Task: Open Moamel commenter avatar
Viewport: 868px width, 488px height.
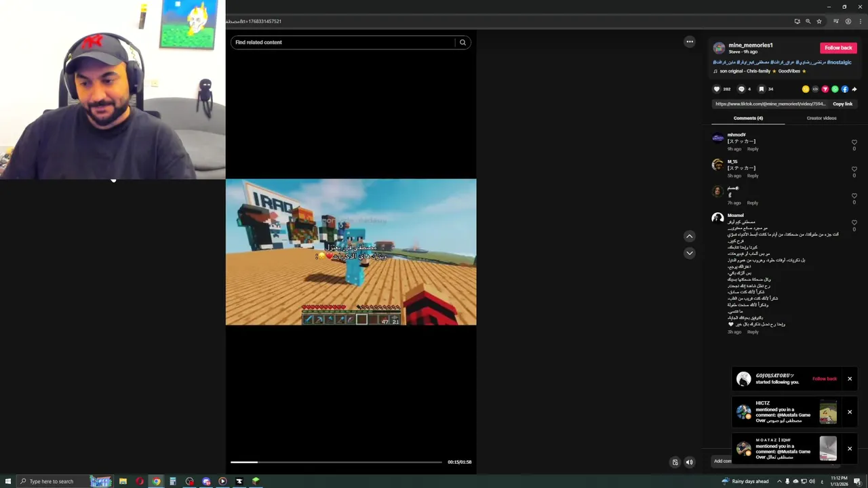Action: point(717,218)
